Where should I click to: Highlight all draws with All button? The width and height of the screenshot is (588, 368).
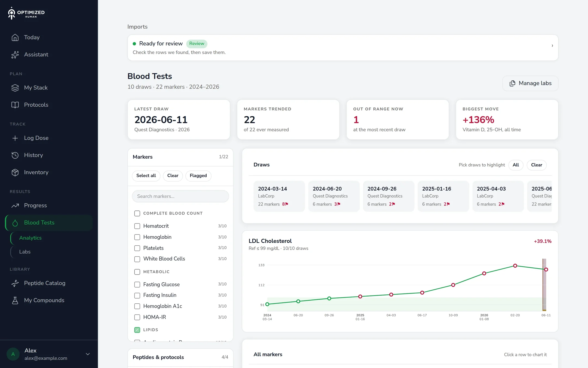point(516,165)
